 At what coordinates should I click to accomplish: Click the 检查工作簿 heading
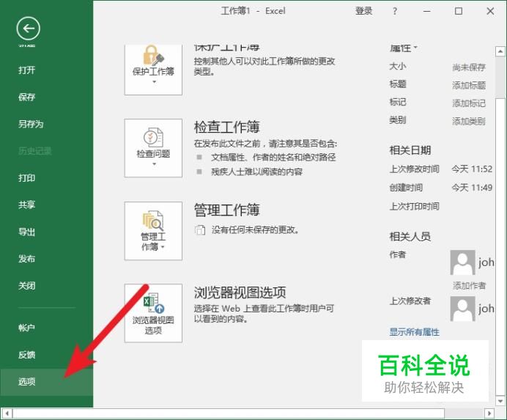click(226, 127)
